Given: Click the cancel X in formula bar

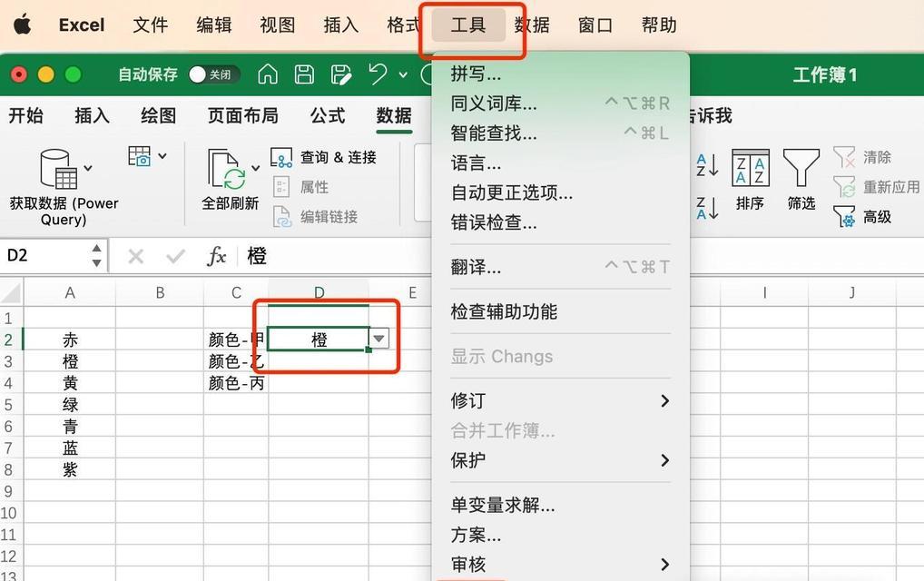Looking at the screenshot, I should (135, 256).
